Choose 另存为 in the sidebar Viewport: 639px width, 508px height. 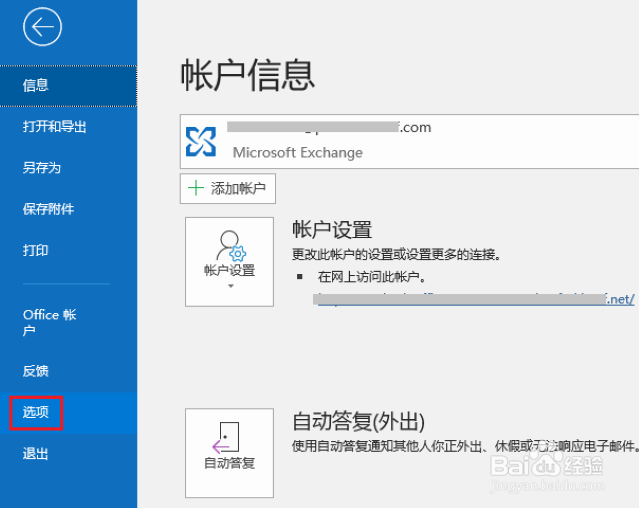pos(68,168)
